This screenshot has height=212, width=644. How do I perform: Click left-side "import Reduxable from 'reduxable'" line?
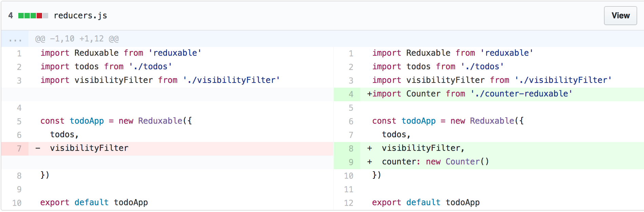coord(121,53)
